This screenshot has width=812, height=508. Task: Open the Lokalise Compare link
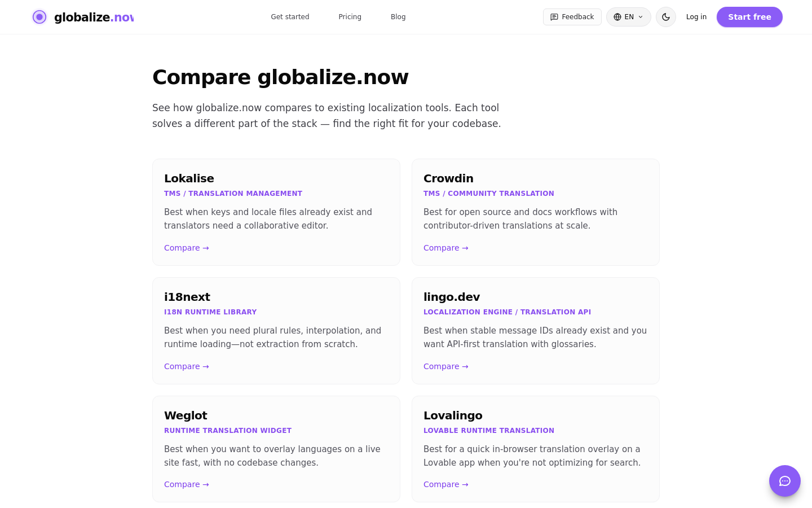point(187,248)
